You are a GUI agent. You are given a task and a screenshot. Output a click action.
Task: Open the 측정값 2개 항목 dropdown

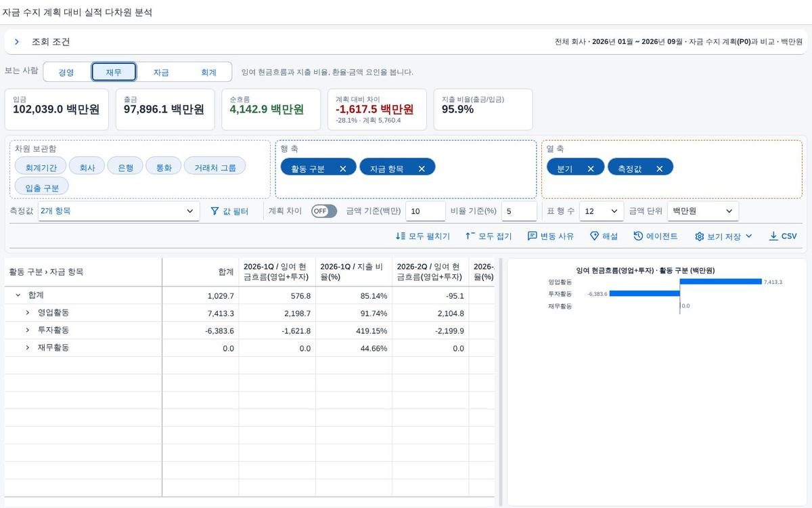(x=118, y=211)
